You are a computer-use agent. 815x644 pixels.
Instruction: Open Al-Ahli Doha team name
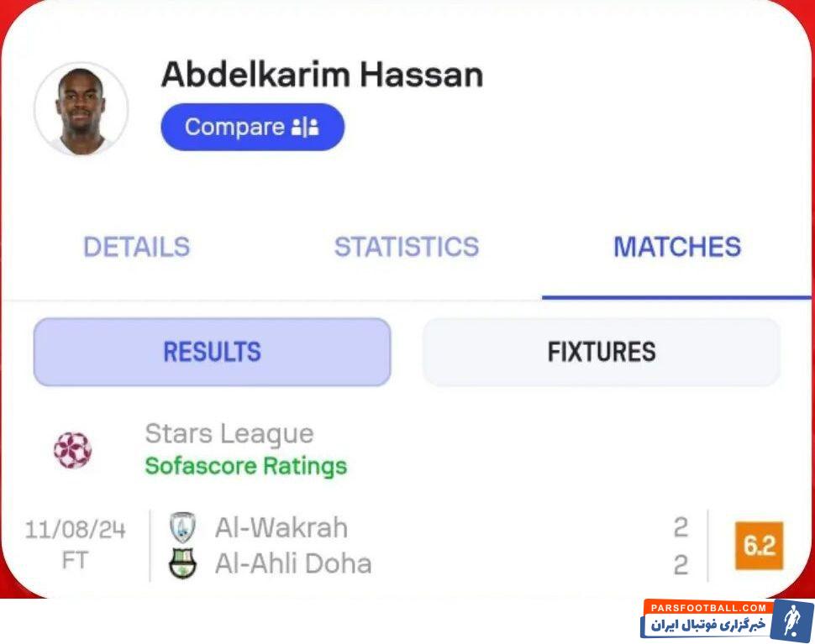292,563
